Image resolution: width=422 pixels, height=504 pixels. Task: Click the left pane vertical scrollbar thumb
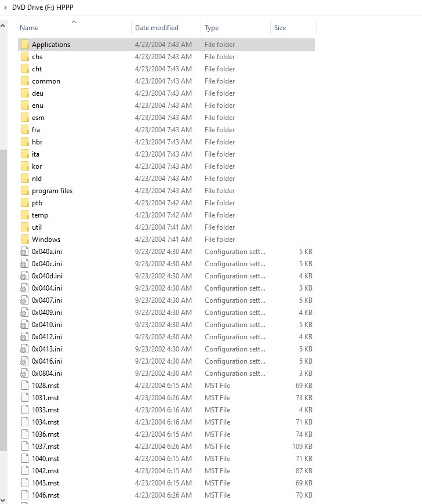3,299
